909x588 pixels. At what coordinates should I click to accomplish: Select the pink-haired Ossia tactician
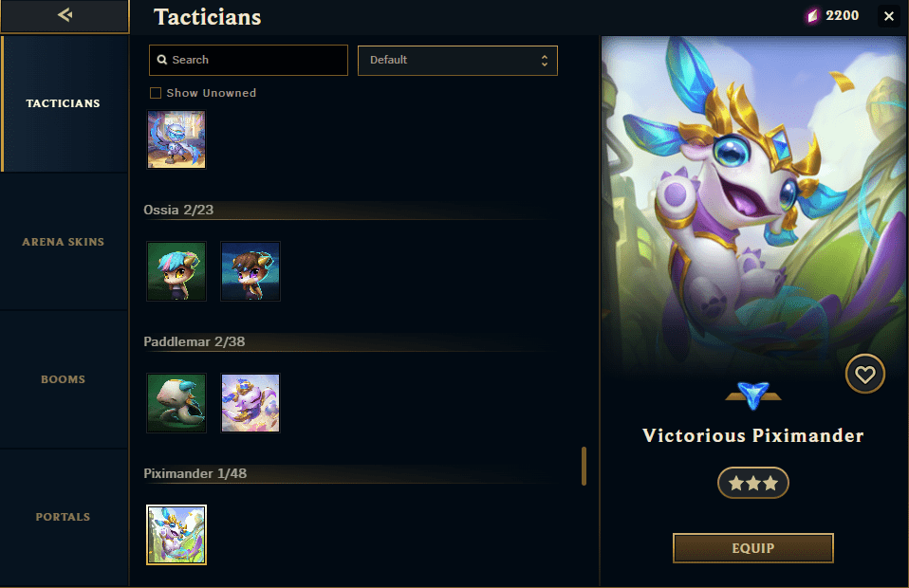tap(176, 271)
